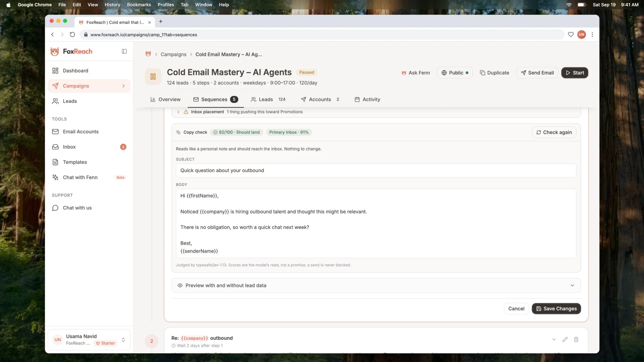Viewport: 644px width, 362px height.
Task: Open the Accounts tab
Action: point(320,99)
